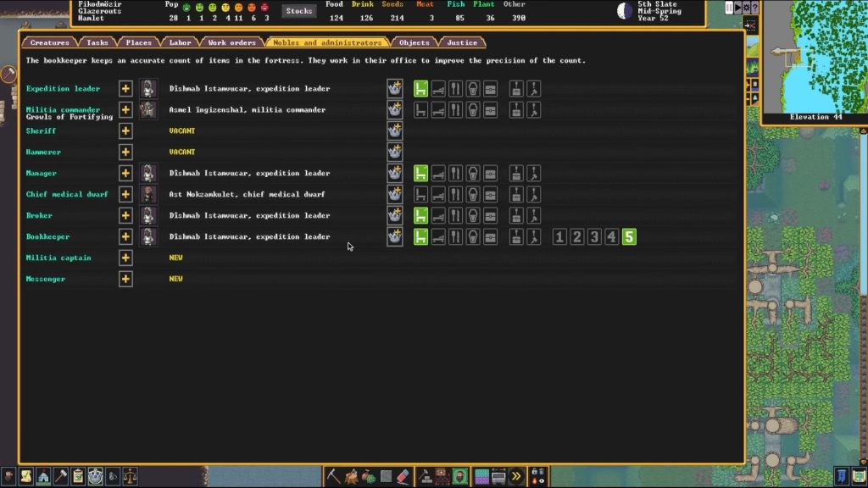Expand candidates for Expedition leader with plus
This screenshot has height=488, width=868.
click(x=125, y=88)
